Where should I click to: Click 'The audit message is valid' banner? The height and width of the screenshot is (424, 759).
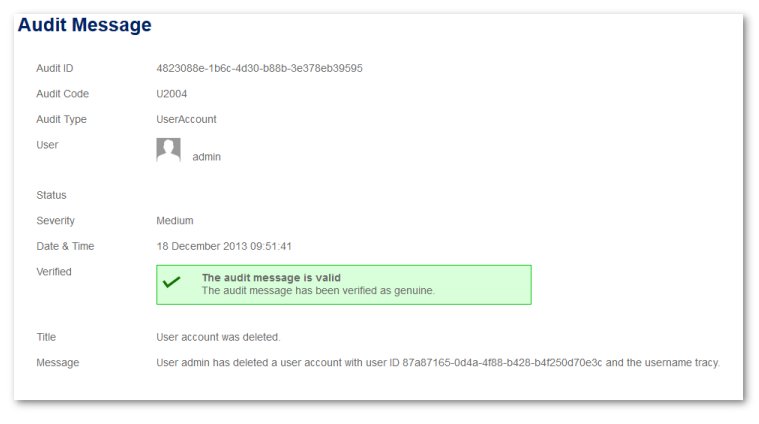pyautogui.click(x=344, y=285)
